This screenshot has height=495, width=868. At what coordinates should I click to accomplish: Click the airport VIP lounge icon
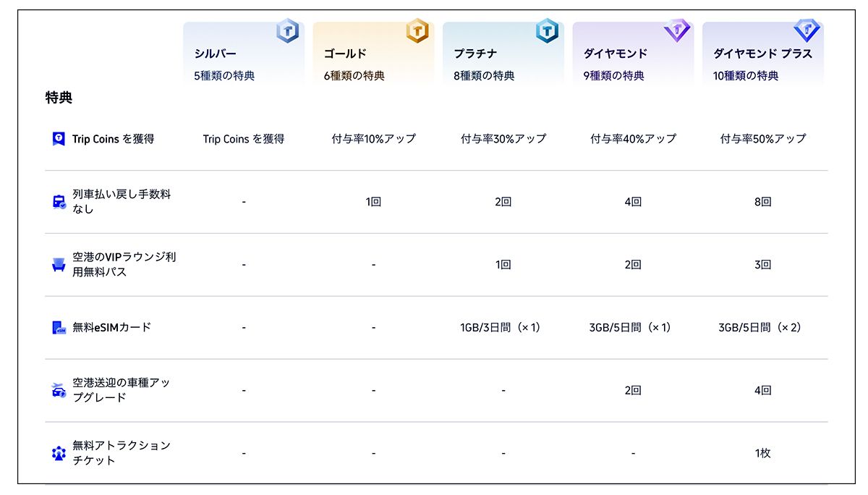click(59, 265)
